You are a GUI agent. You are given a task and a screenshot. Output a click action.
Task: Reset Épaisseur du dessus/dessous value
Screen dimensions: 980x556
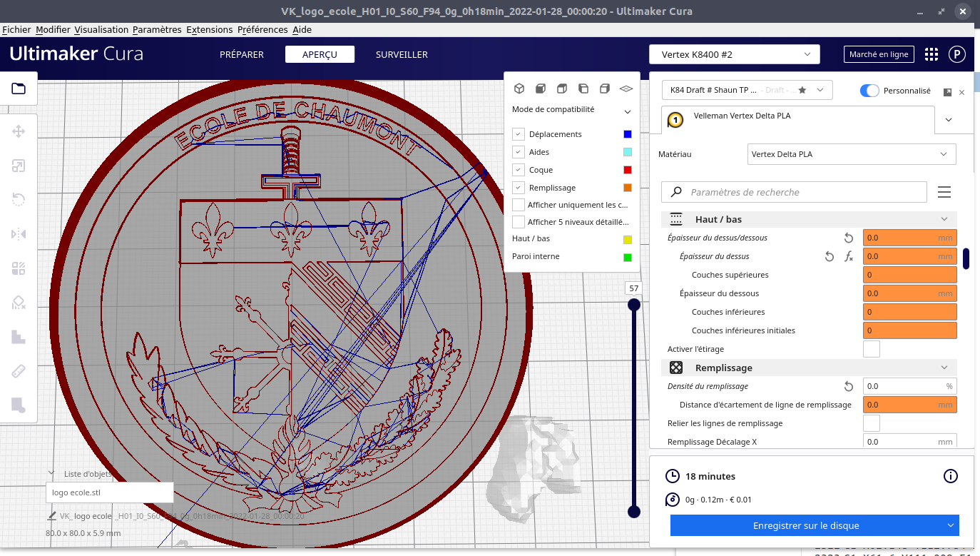click(849, 238)
